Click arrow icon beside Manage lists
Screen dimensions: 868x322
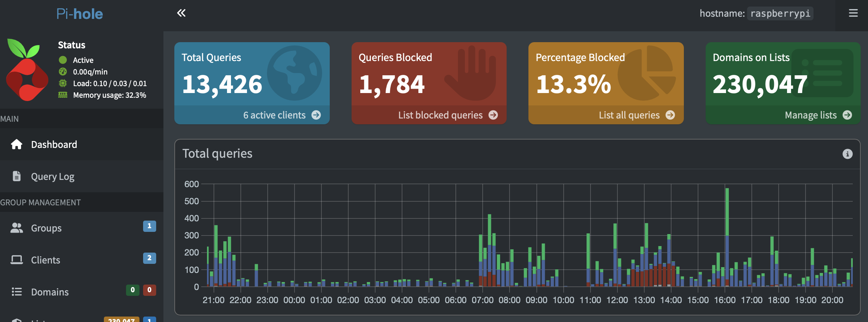(847, 115)
